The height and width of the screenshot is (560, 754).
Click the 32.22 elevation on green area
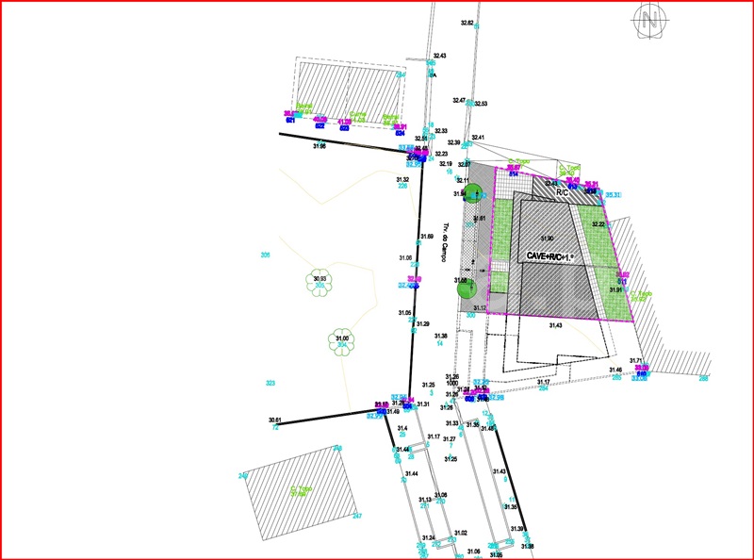[x=598, y=224]
